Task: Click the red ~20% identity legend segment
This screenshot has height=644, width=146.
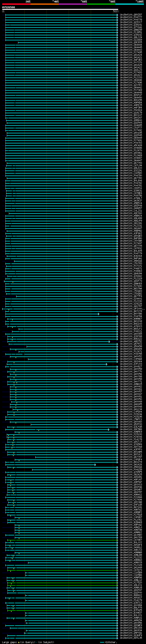Action: [16, 4]
